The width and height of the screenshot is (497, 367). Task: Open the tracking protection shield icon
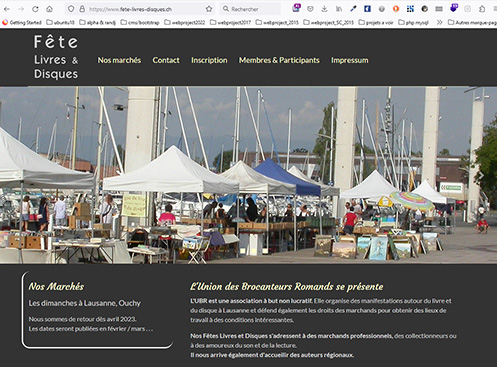tap(71, 9)
